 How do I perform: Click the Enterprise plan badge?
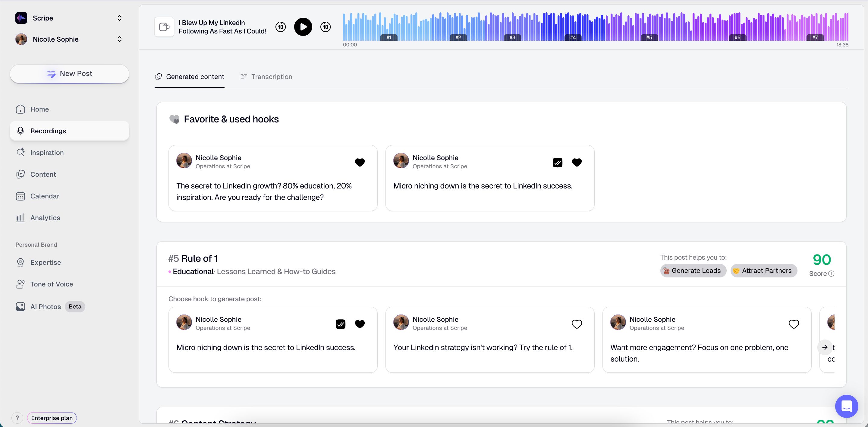click(x=52, y=418)
